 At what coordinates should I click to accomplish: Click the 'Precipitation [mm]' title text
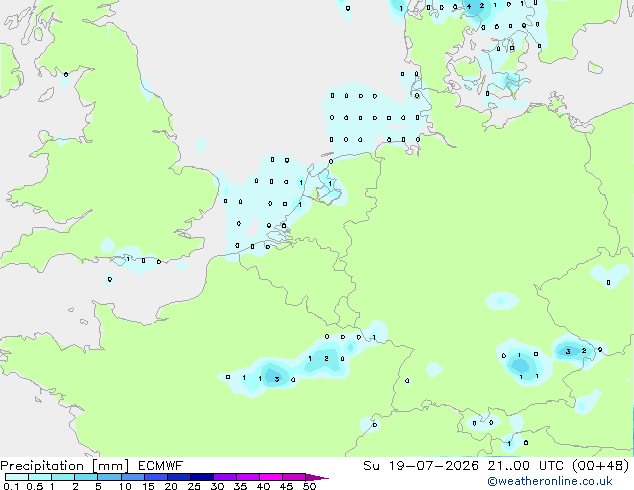click(64, 466)
